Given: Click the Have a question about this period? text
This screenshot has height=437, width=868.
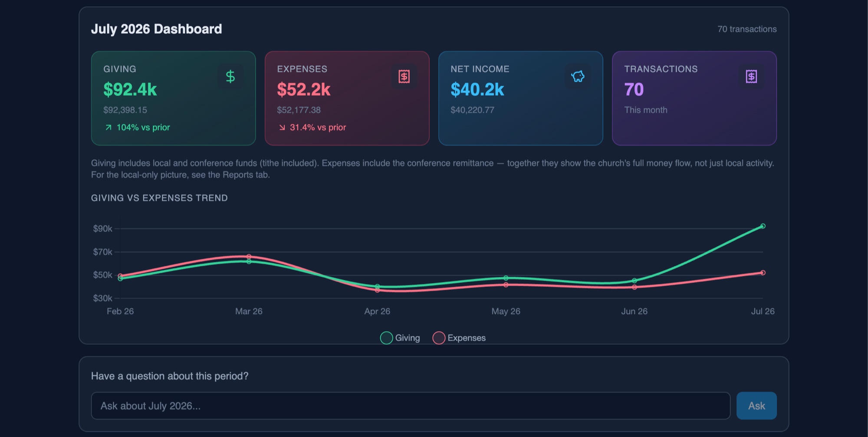Looking at the screenshot, I should click(170, 376).
